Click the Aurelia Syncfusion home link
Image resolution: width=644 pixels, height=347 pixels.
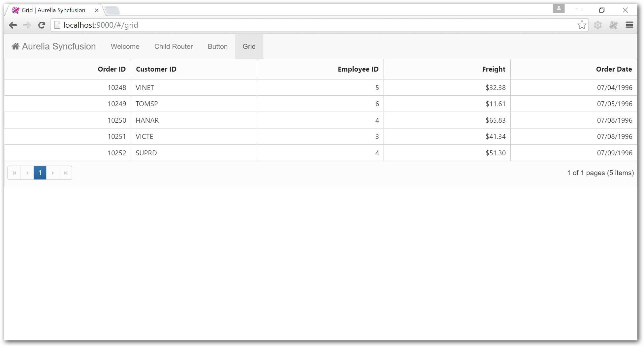point(54,47)
